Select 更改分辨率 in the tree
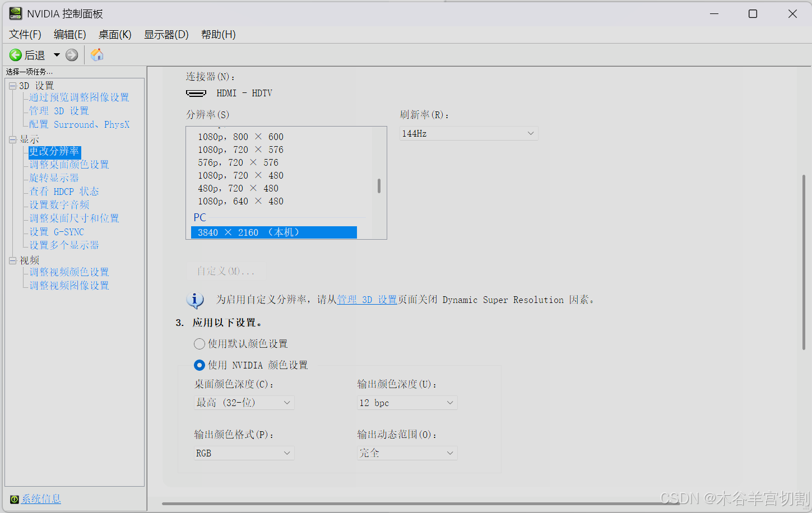This screenshot has height=513, width=812. (54, 151)
